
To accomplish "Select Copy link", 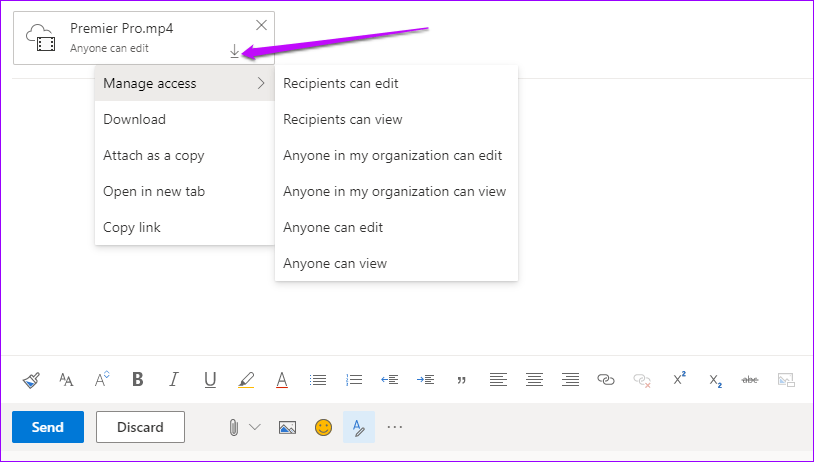I will pyautogui.click(x=184, y=227).
